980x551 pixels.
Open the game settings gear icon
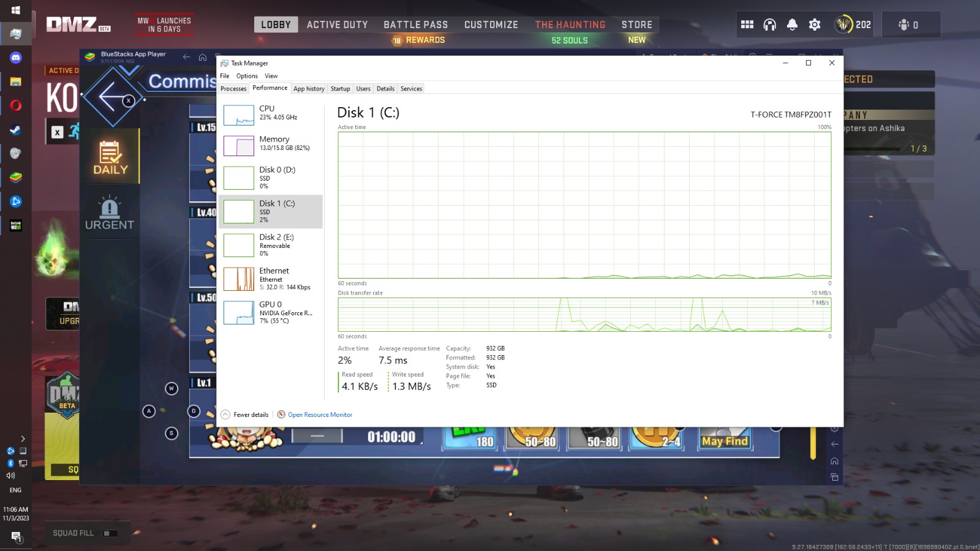tap(815, 24)
